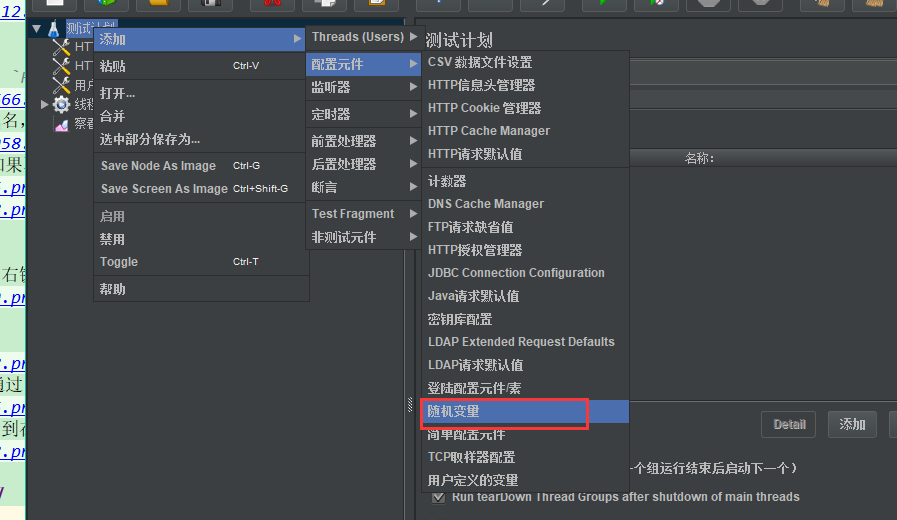Image resolution: width=897 pixels, height=520 pixels.
Task: Choose 粘贴 from the context menu
Action: 200,66
